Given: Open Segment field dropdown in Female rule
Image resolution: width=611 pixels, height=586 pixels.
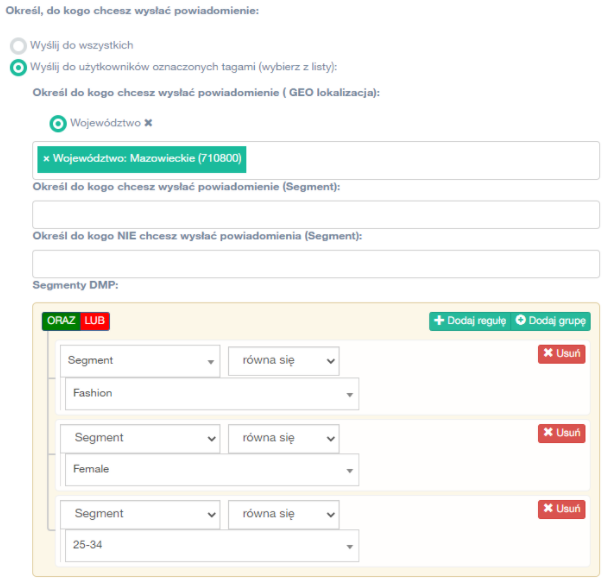Looking at the screenshot, I should (x=140, y=438).
